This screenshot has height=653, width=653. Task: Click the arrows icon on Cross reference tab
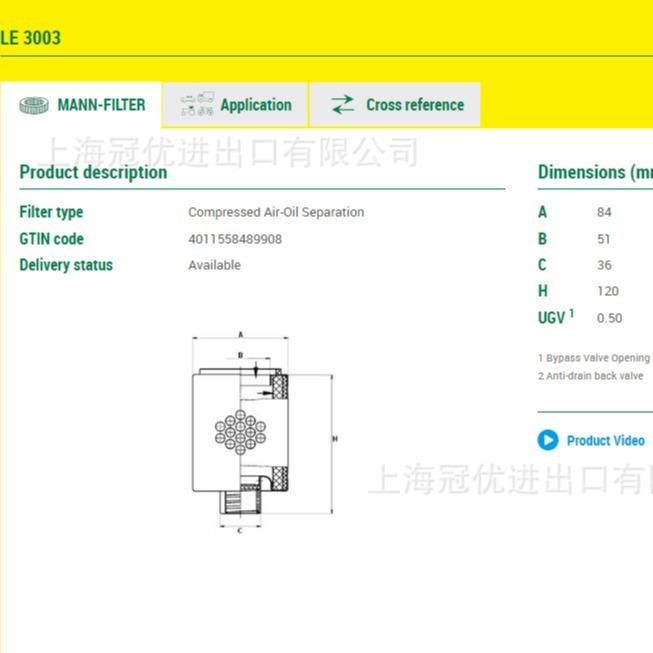point(343,105)
